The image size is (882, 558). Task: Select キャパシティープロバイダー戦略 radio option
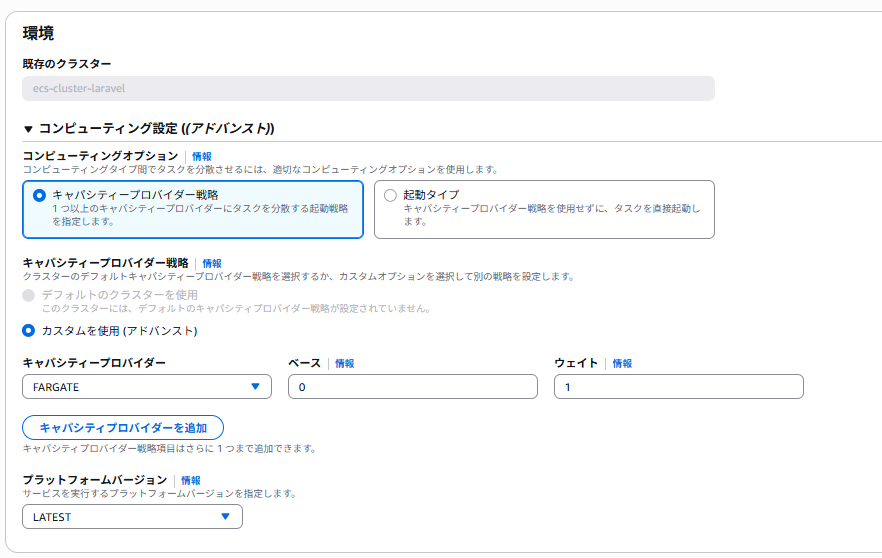click(39, 196)
